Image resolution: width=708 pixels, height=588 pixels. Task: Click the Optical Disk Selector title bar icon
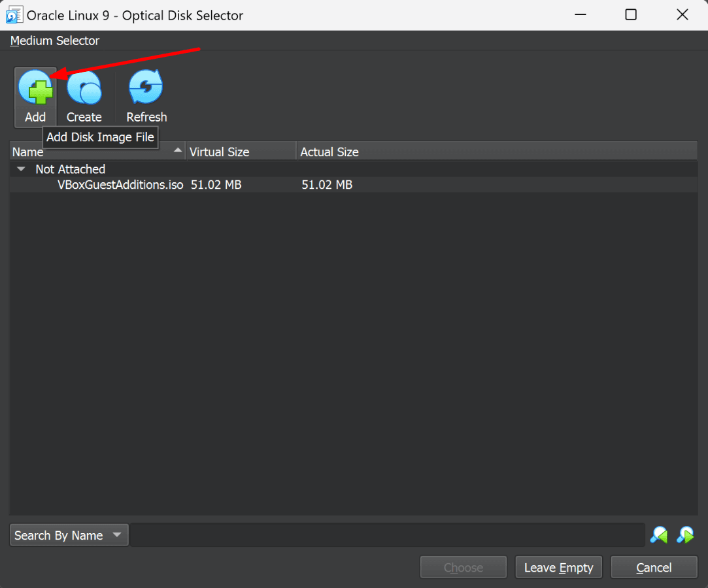(x=14, y=14)
